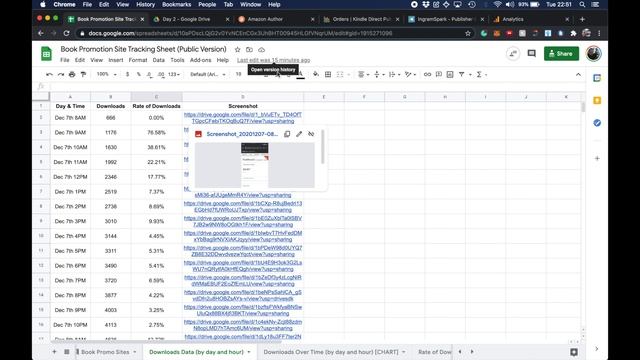
Task: Insert a comment from the toolbar
Action: tap(439, 75)
